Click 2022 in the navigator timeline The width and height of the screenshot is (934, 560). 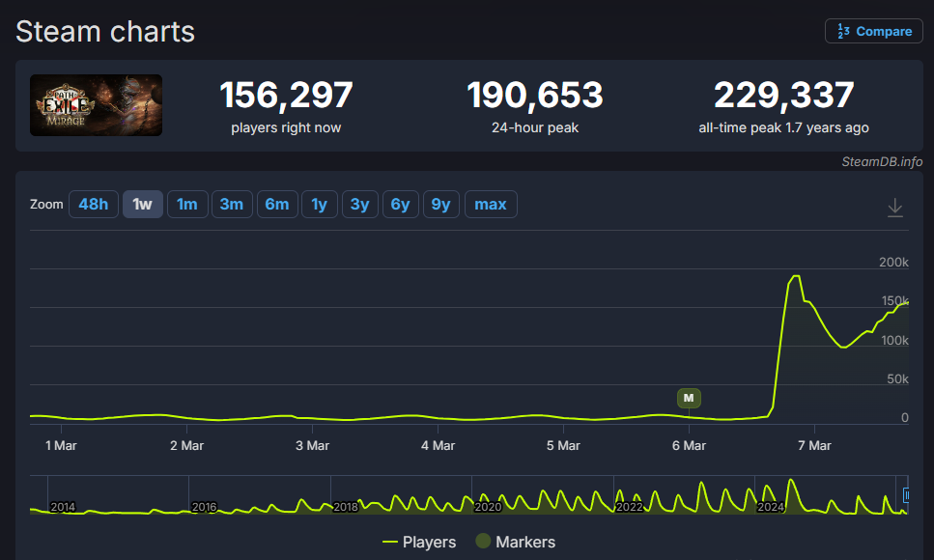pyautogui.click(x=630, y=507)
